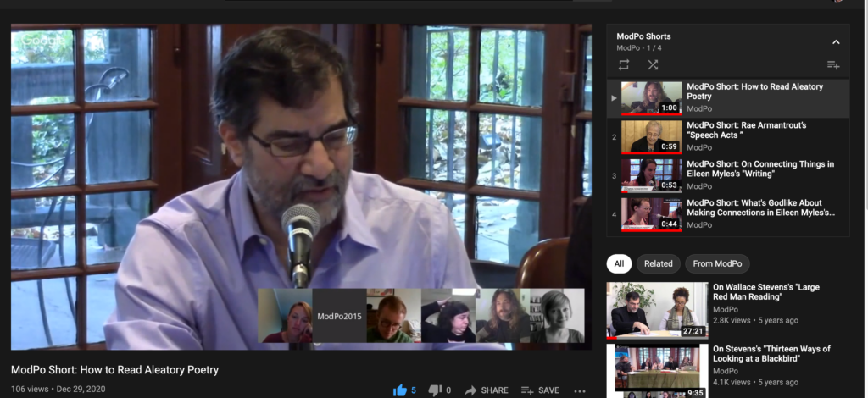Click the ModPo2015 tile in participant strip
Image resolution: width=868 pixels, height=398 pixels.
339,316
